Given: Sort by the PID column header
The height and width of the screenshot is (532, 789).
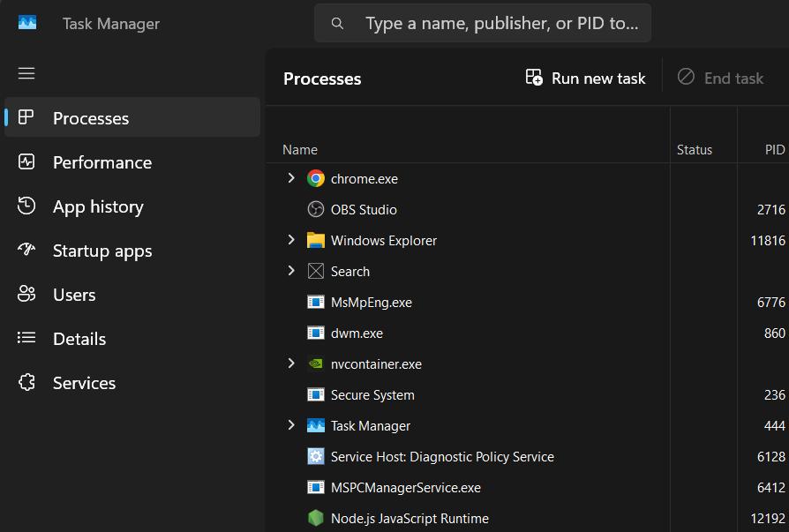Looking at the screenshot, I should pyautogui.click(x=773, y=149).
